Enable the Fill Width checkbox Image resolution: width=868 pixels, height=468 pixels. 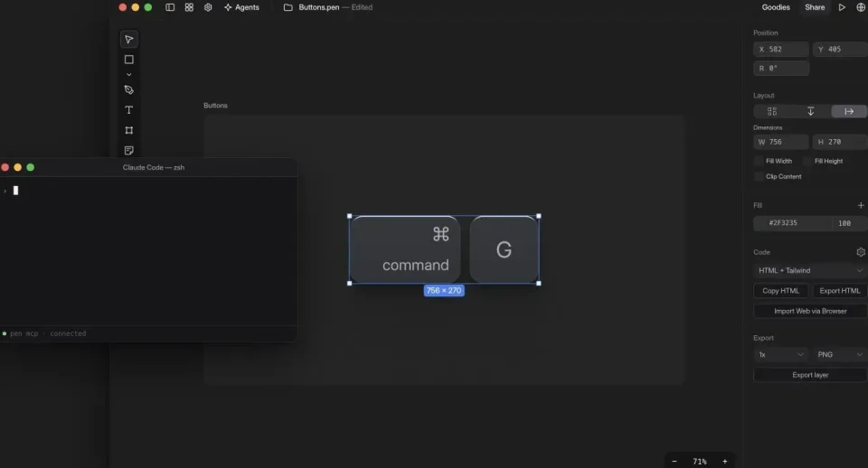click(759, 161)
